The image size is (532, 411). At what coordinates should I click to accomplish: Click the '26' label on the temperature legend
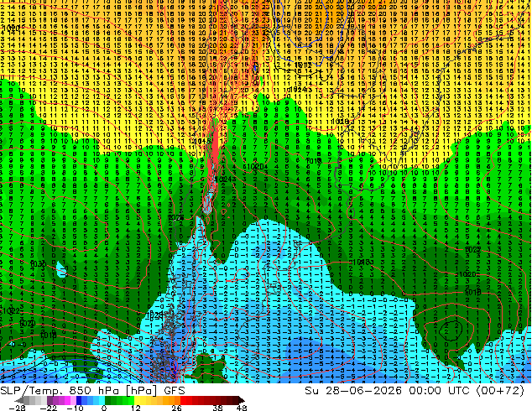pos(176,408)
